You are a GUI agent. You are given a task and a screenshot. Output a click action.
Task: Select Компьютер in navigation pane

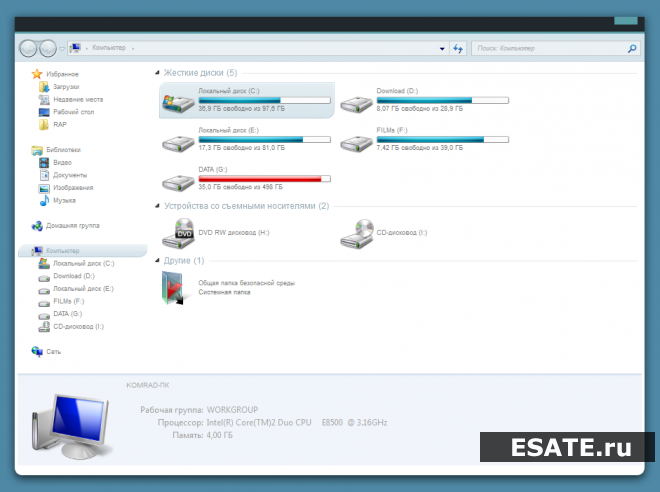point(83,251)
